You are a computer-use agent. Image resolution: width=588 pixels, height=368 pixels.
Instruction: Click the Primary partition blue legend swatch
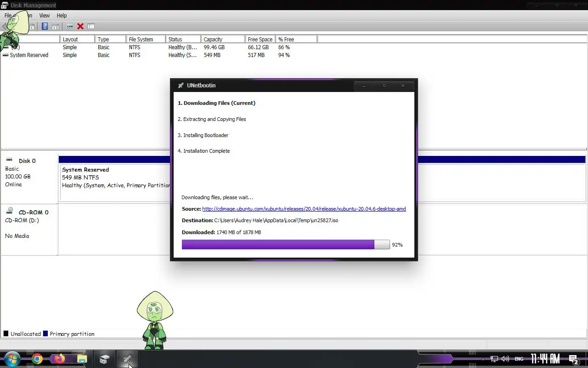click(45, 333)
